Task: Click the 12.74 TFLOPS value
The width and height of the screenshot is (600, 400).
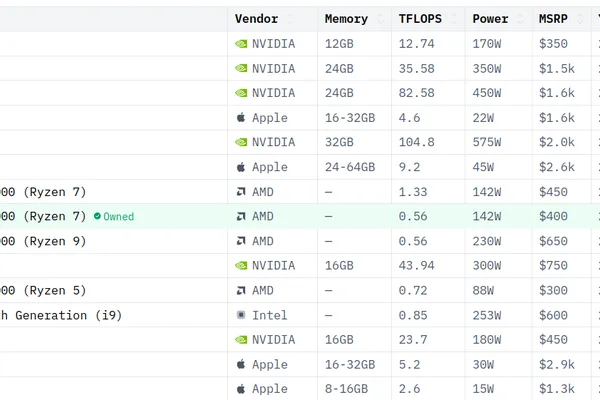Action: (416, 44)
